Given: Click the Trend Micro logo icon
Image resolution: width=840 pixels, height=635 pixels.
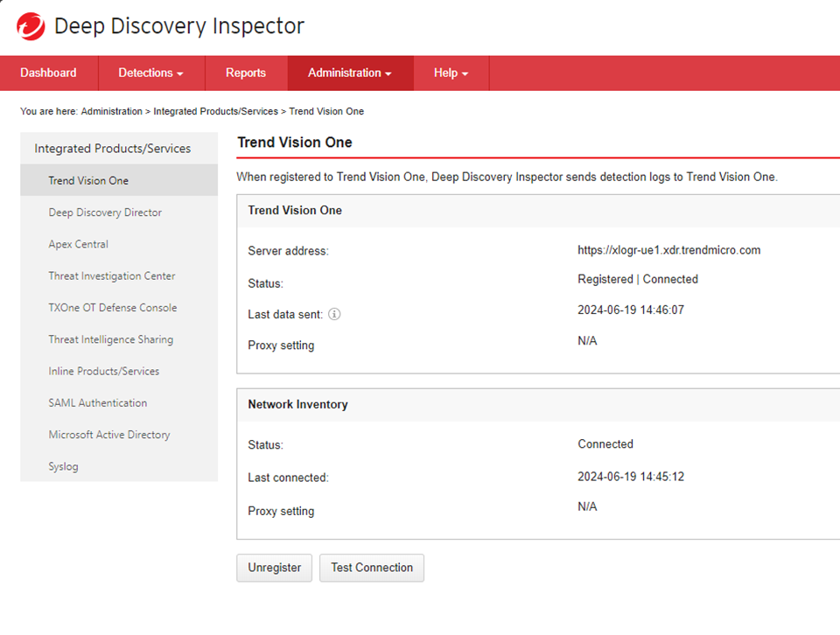Looking at the screenshot, I should click(x=31, y=27).
